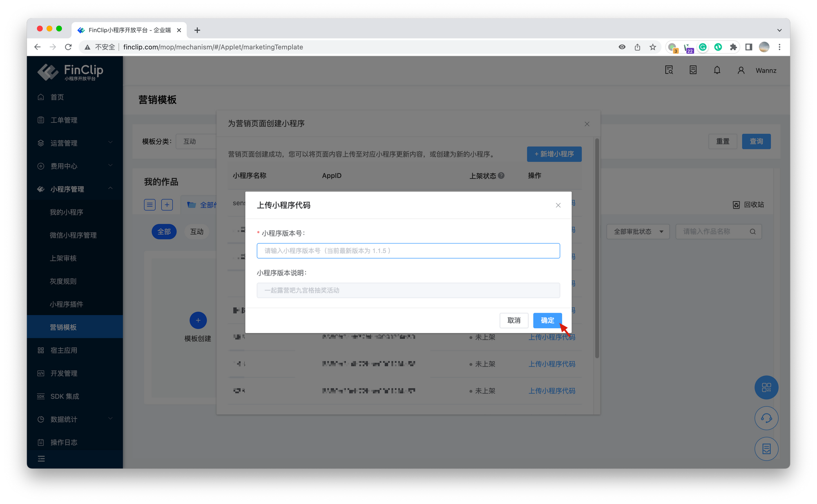Switch to the 互动 filter tab
This screenshot has height=504, width=817.
[x=196, y=231]
